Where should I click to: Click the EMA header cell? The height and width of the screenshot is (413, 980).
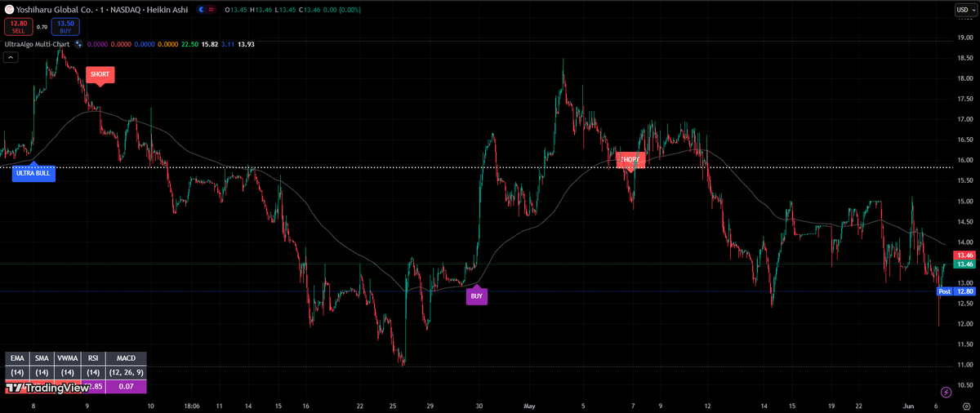(x=17, y=358)
